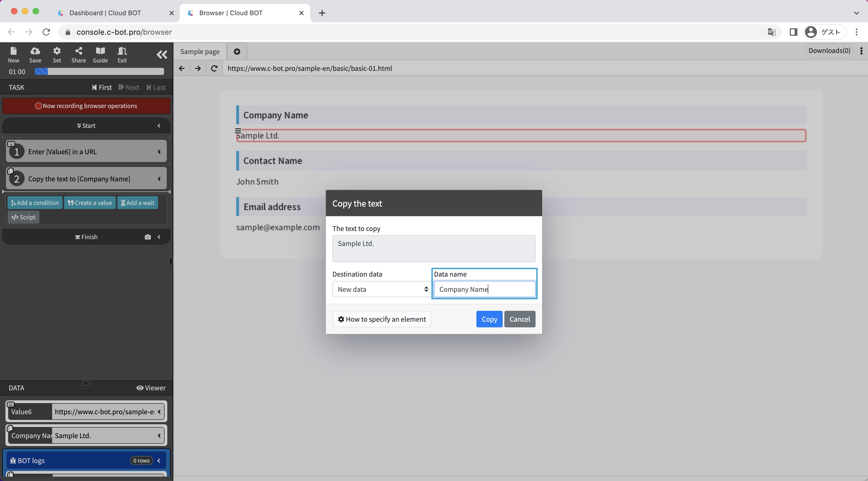868x481 pixels.
Task: Click the New file icon
Action: (x=14, y=51)
